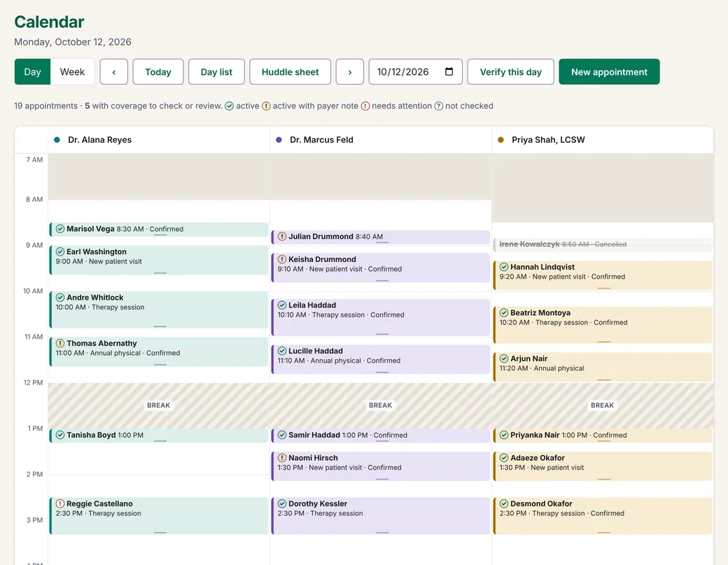Image resolution: width=728 pixels, height=565 pixels.
Task: Click the 10/12/2026 date input
Action: 416,72
